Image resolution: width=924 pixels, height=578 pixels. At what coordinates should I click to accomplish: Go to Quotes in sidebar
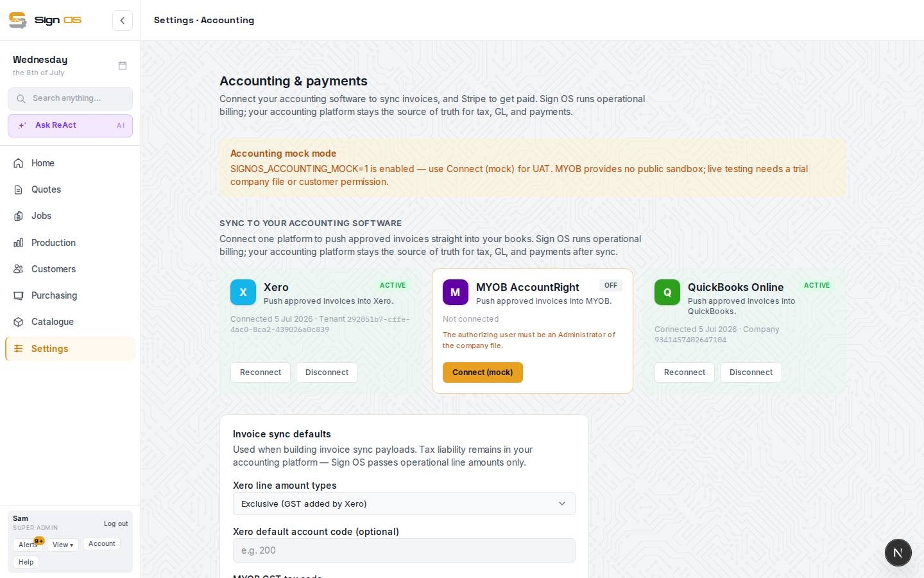(70, 189)
